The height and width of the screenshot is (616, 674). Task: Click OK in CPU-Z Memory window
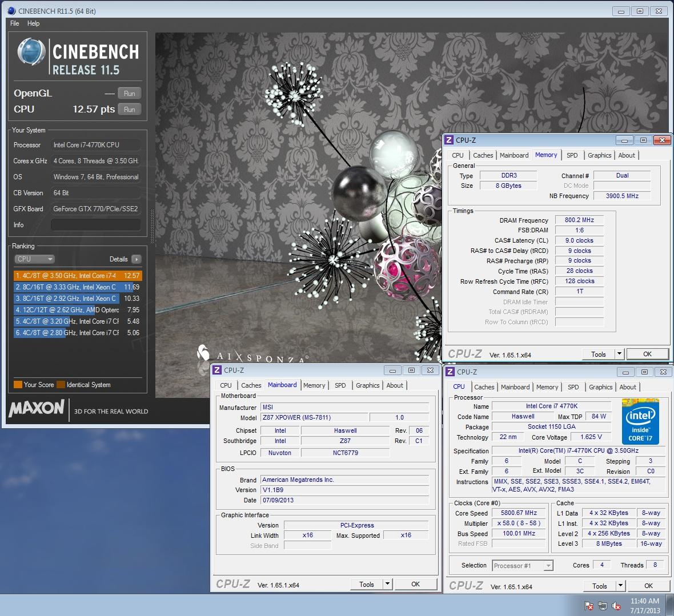pos(647,354)
